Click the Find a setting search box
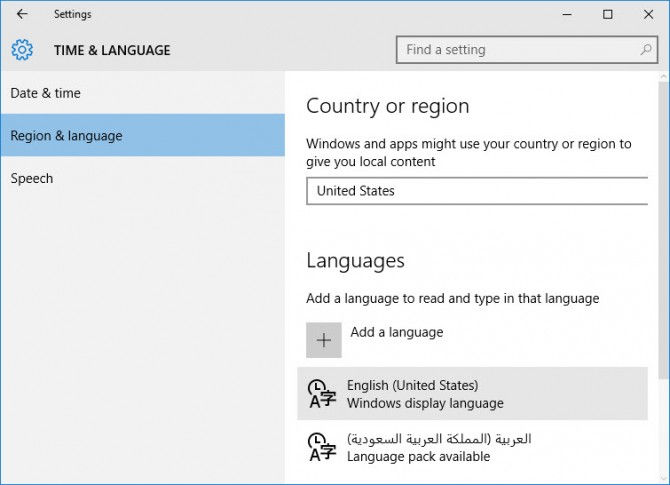 pos(527,50)
